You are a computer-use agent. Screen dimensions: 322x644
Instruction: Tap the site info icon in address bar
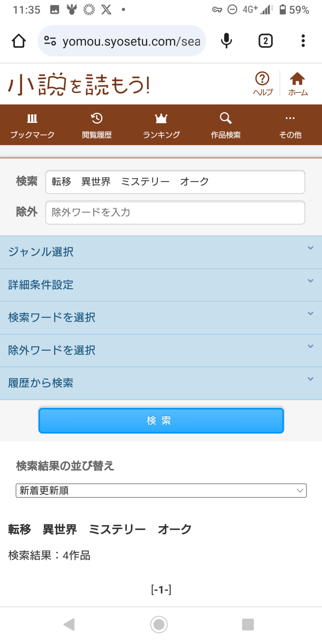(x=50, y=41)
